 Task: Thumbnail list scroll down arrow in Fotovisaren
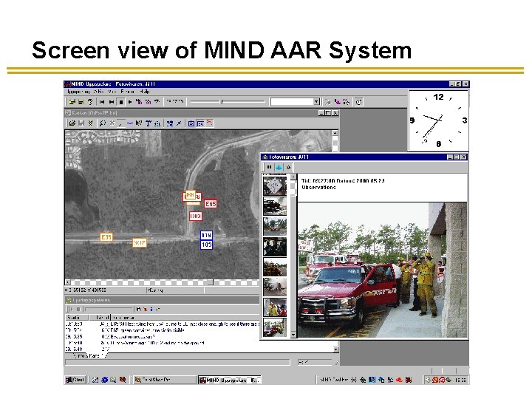coord(293,335)
